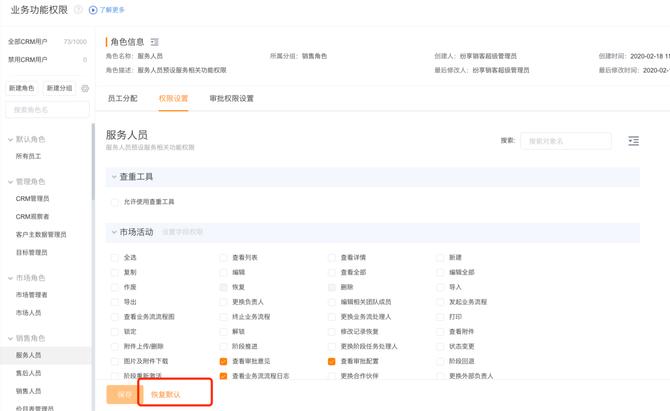
Task: Click the collapse icon next to 角色信息
Action: pos(155,42)
